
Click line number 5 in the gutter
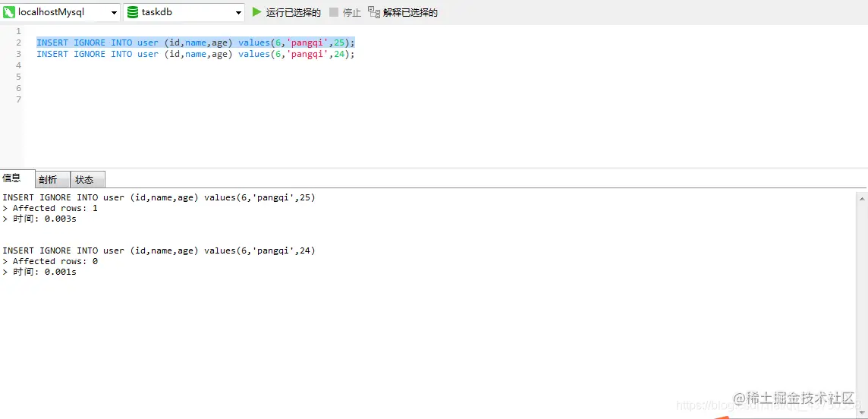[19, 77]
